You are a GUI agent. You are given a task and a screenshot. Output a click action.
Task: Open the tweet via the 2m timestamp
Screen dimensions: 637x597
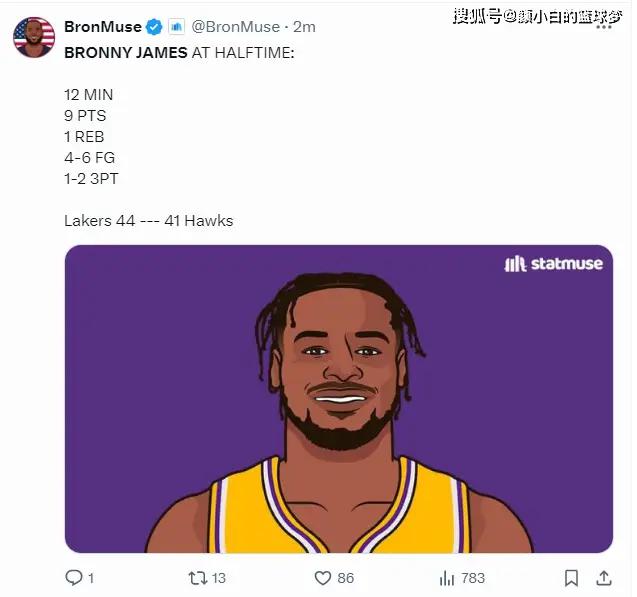point(304,26)
